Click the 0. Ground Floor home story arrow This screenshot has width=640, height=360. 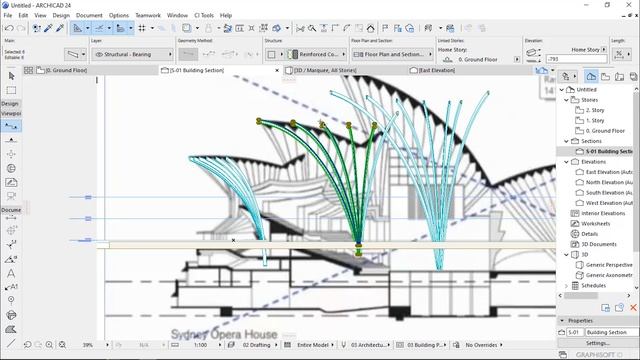pyautogui.click(x=517, y=60)
